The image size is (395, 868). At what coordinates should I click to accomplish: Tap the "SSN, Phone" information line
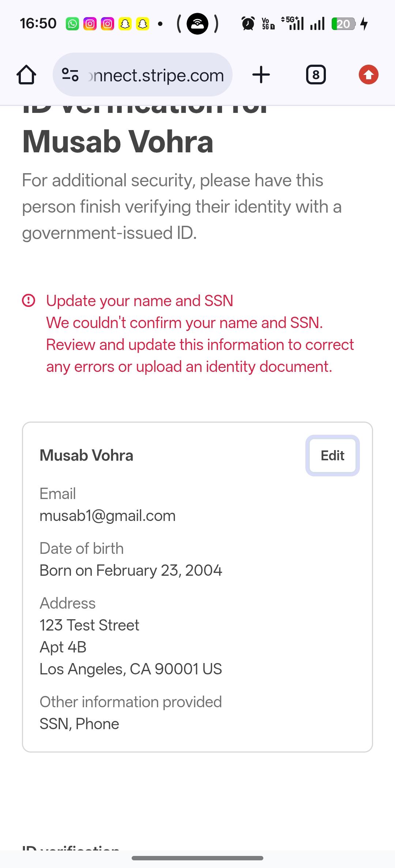(x=79, y=724)
